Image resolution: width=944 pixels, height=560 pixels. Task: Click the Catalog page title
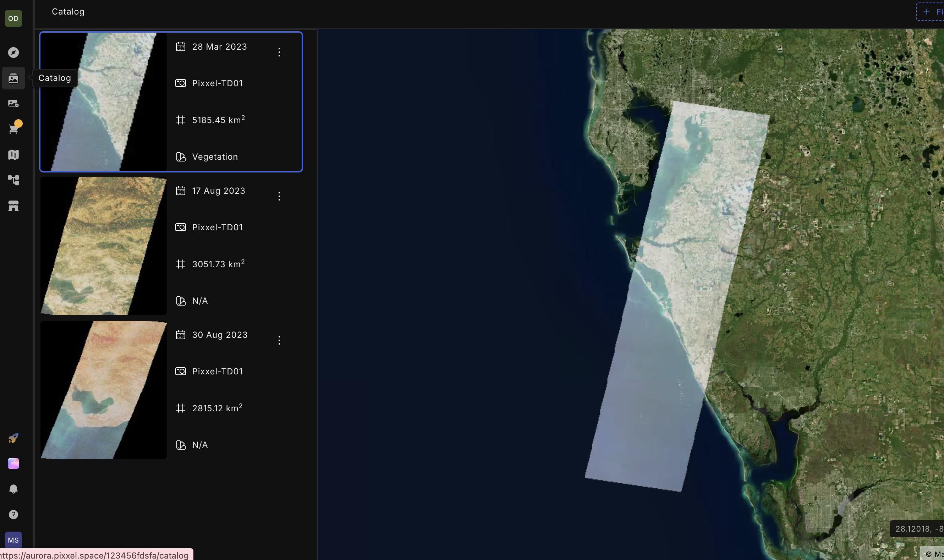pyautogui.click(x=68, y=12)
